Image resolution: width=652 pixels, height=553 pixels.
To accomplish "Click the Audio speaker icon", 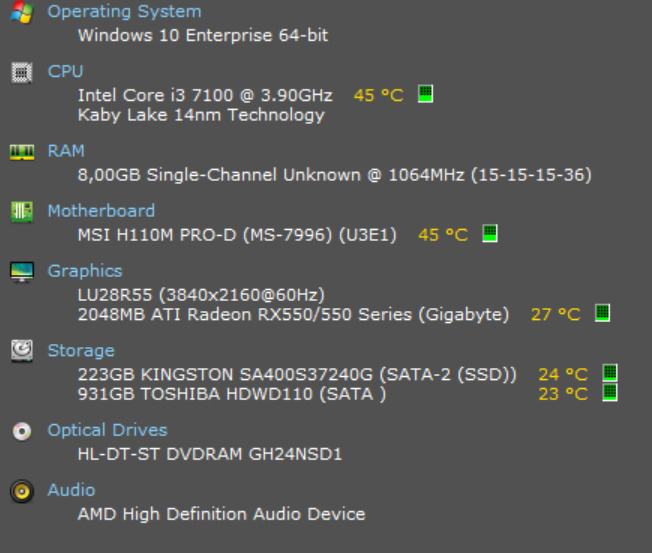I will [19, 491].
